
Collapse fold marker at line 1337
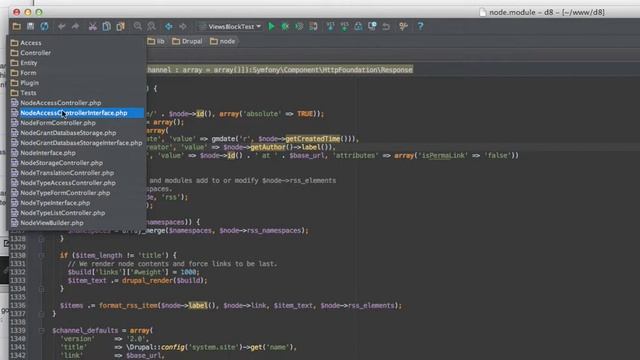click(42, 314)
